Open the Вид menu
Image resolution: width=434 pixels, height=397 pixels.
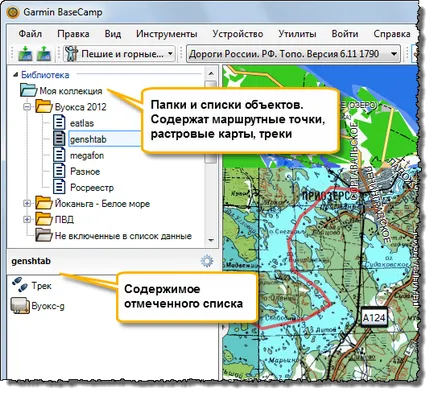113,34
